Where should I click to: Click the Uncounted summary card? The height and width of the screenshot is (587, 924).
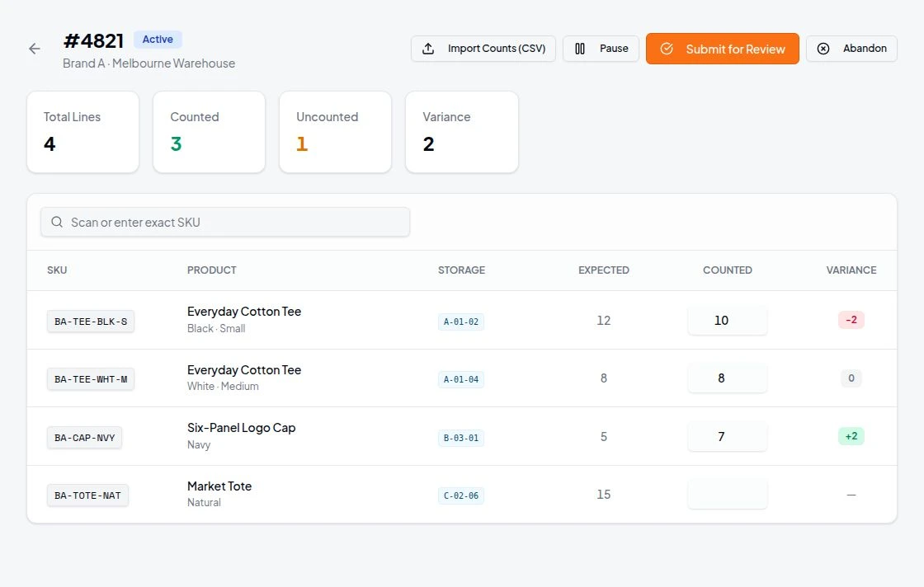335,132
